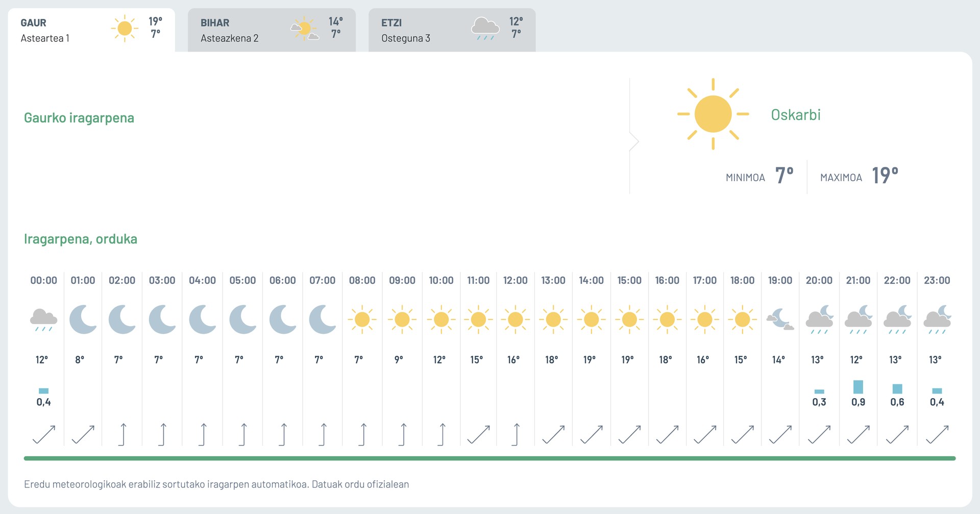Click the 0,9 precipitation bar at 21:00
Image resolution: width=980 pixels, height=514 pixels.
(x=859, y=387)
